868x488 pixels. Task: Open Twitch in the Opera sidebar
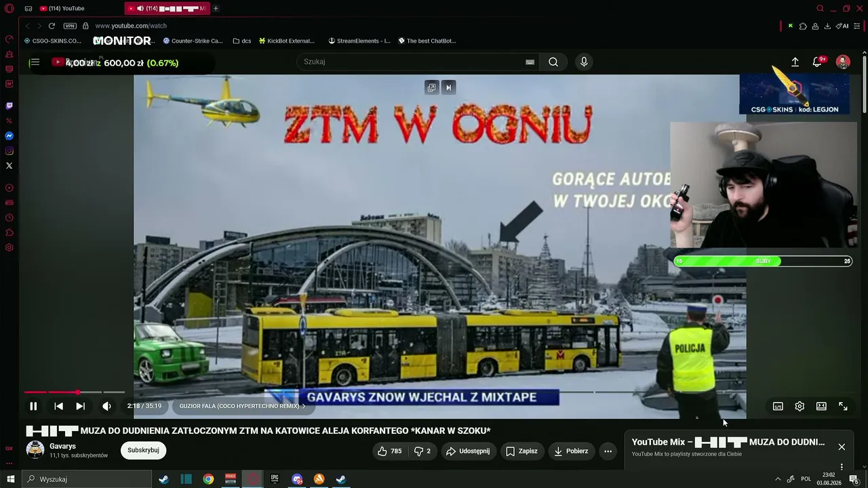(x=9, y=106)
